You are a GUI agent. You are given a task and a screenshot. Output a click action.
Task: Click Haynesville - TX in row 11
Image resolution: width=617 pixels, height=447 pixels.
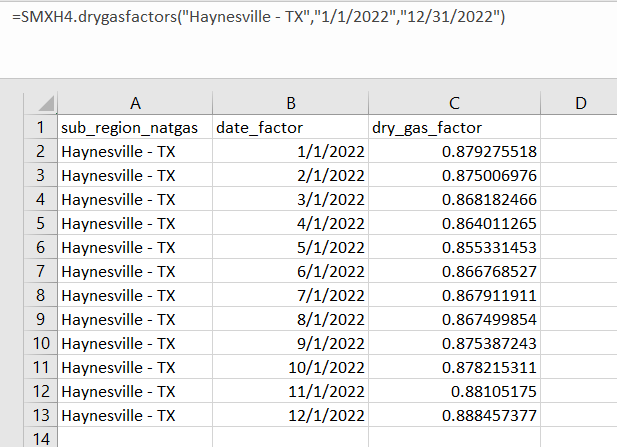click(135, 367)
